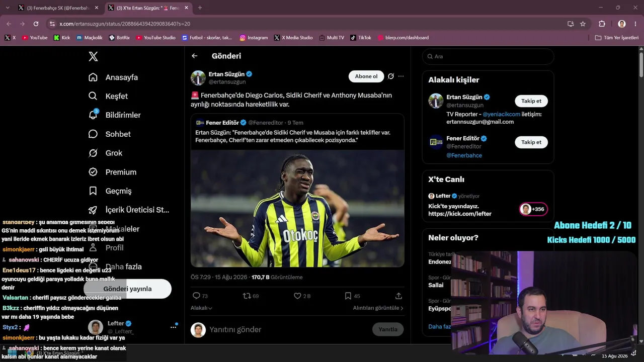Image resolution: width=644 pixels, height=362 pixels.
Task: Expand the Alakalı replies sort dropdown
Action: click(x=201, y=308)
